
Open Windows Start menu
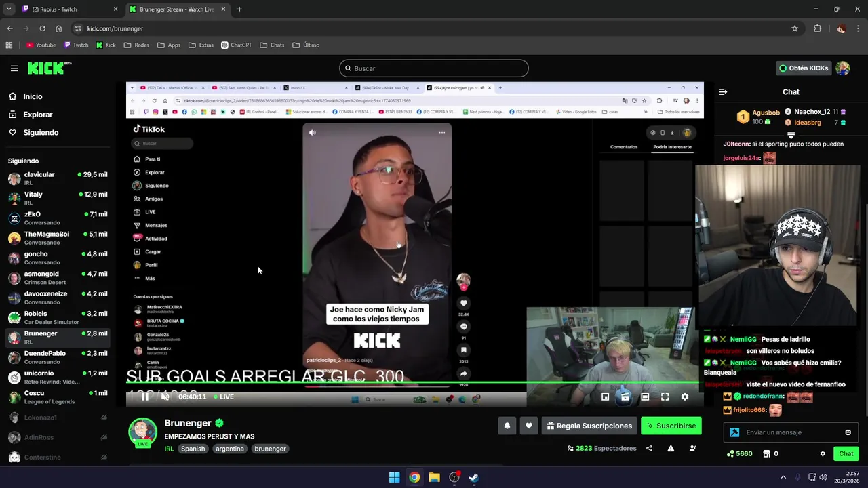point(394,477)
